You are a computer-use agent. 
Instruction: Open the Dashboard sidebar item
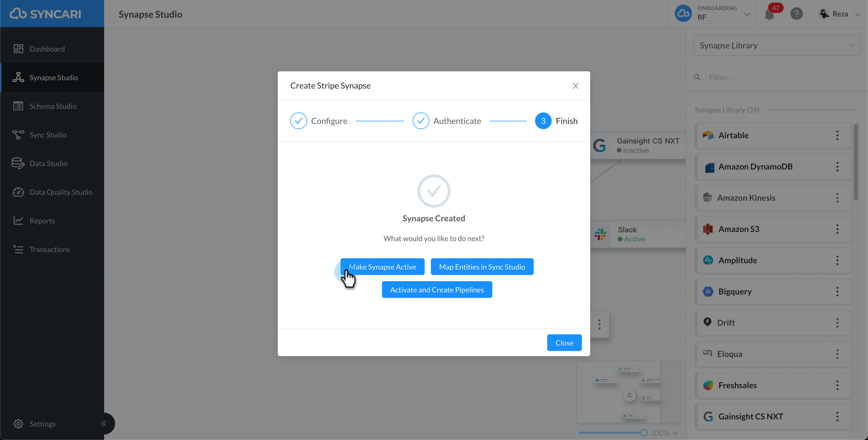[x=52, y=49]
